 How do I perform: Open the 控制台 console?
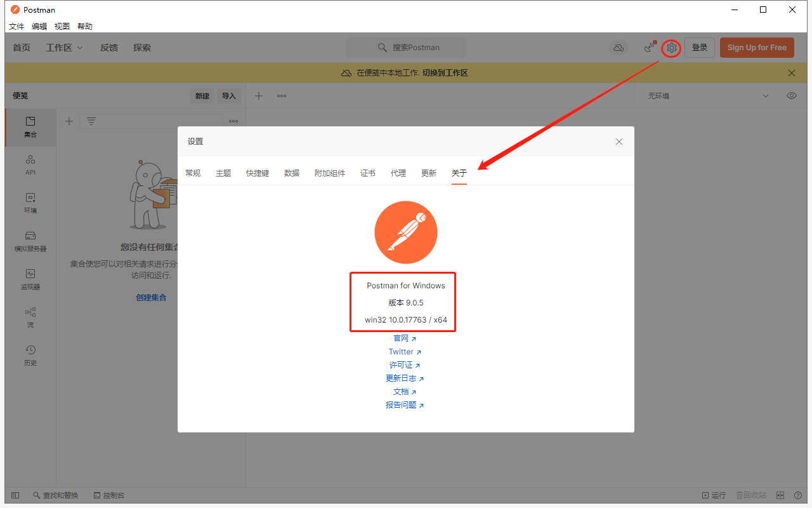pos(109,495)
